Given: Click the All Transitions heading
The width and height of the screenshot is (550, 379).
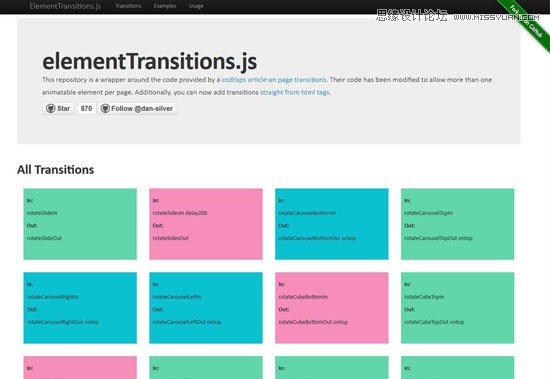Looking at the screenshot, I should (x=55, y=169).
